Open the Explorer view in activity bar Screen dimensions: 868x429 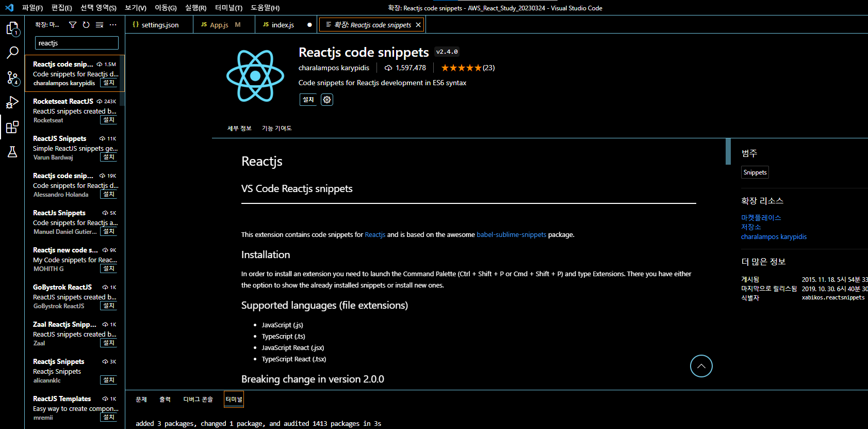coord(12,28)
